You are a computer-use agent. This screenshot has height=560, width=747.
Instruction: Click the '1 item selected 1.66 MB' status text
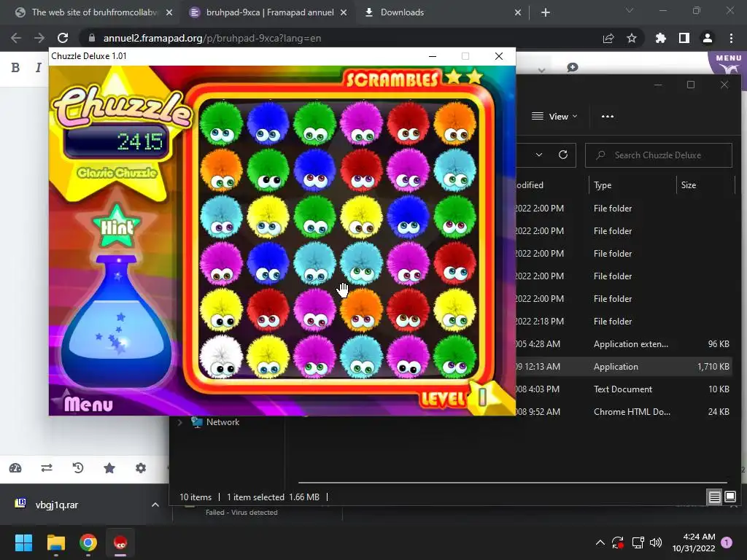tap(273, 497)
